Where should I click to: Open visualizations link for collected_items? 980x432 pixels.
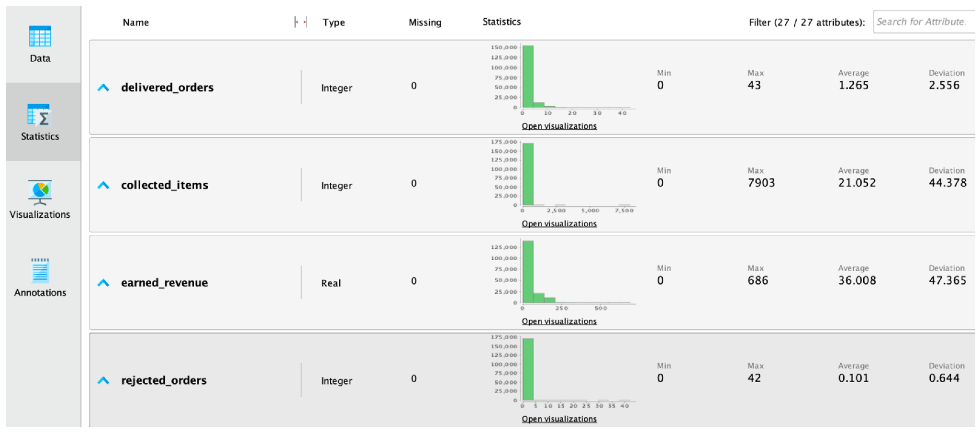coord(559,224)
